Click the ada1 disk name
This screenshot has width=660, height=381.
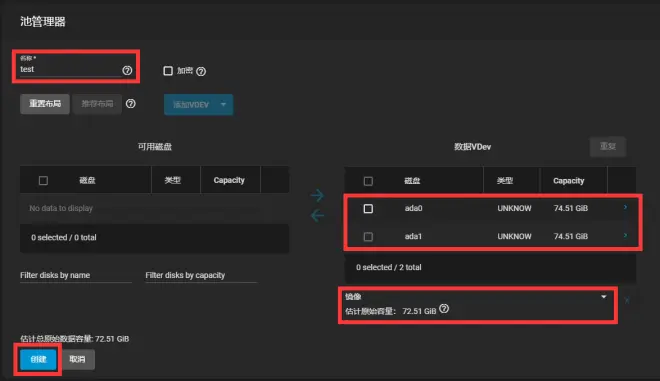point(413,236)
